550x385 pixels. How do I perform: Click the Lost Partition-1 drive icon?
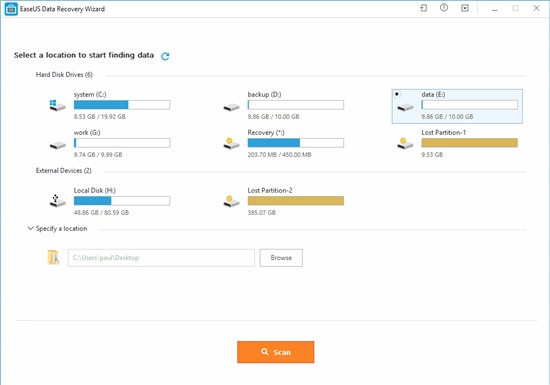coord(405,143)
